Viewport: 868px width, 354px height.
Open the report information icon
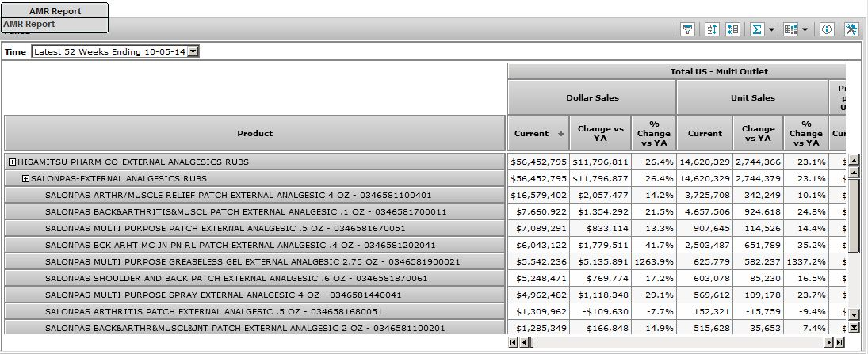827,29
